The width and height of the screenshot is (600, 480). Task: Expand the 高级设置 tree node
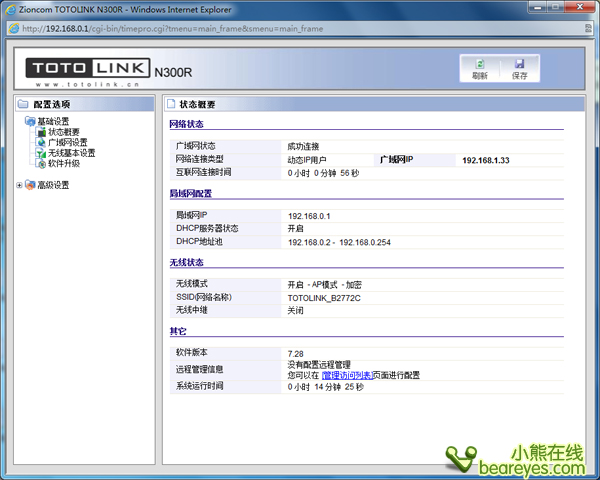[x=19, y=185]
